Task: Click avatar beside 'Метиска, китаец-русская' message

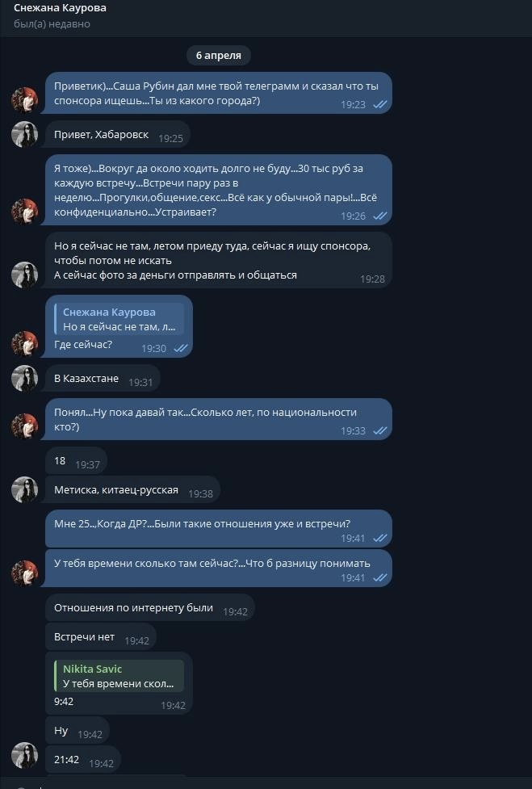Action: pyautogui.click(x=25, y=489)
